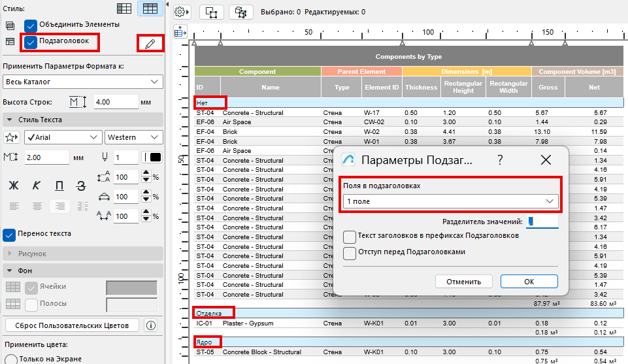Click the pencil edit icon beside Подзаголовок
The width and height of the screenshot is (628, 364).
pos(150,44)
